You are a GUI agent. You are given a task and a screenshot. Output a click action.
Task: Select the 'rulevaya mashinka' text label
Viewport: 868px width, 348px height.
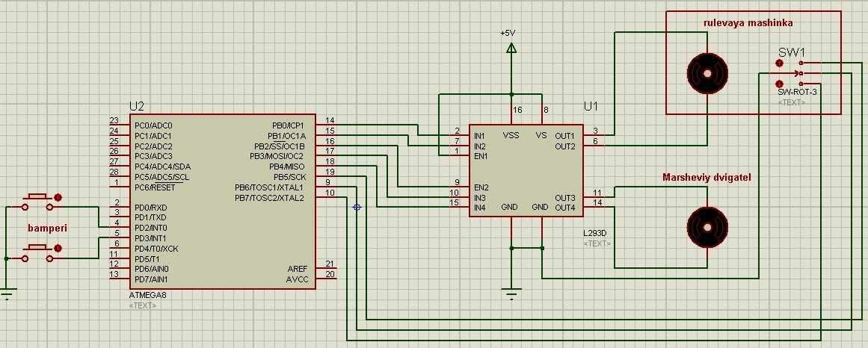pos(748,23)
